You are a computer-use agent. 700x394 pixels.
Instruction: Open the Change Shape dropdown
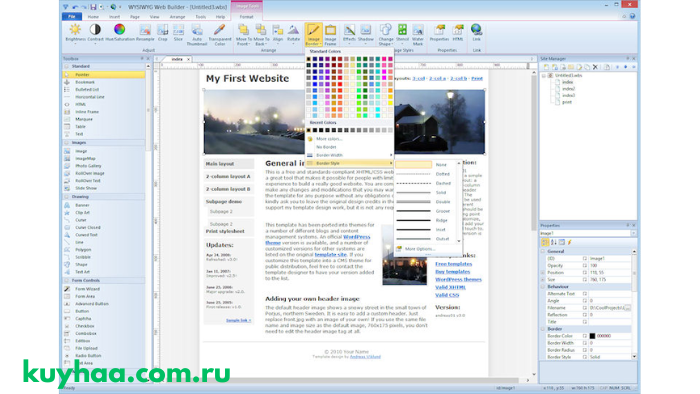tap(386, 42)
